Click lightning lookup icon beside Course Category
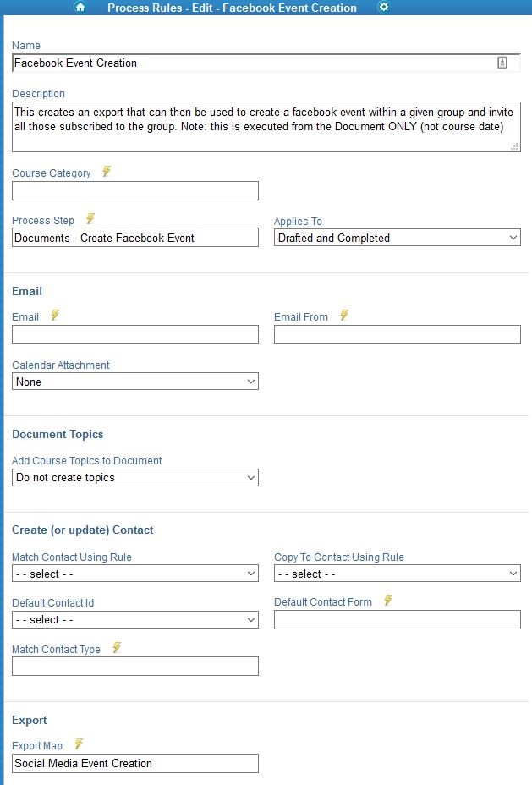The height and width of the screenshot is (785, 532). 107,172
